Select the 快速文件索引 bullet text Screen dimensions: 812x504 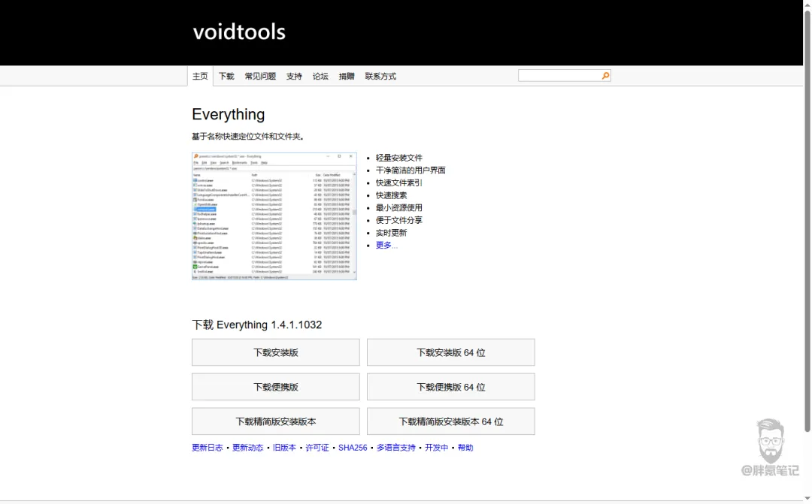click(x=398, y=183)
